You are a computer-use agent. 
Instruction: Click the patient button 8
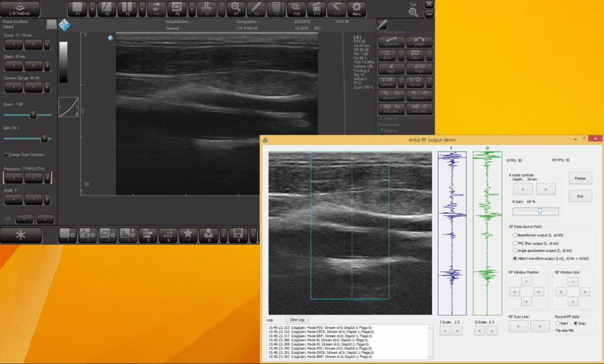[x=209, y=235]
